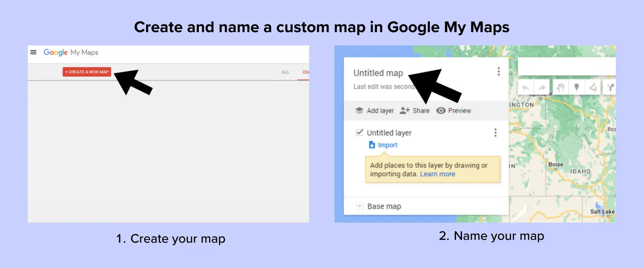The image size is (644, 268).
Task: Click the Import link
Action: pos(388,145)
